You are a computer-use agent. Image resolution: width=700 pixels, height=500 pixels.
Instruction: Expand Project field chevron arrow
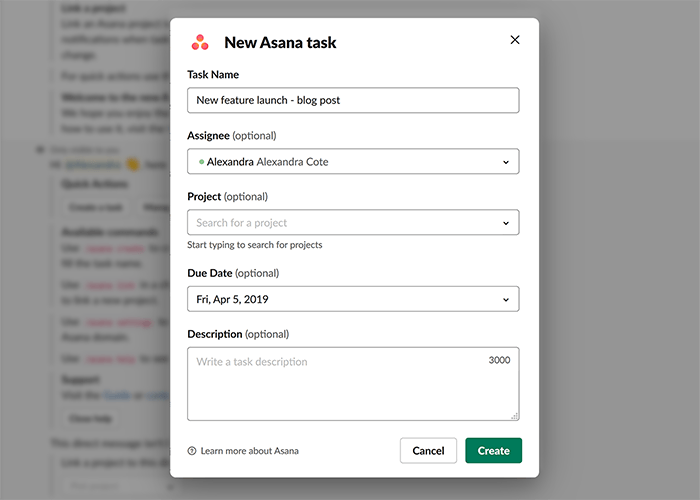506,223
